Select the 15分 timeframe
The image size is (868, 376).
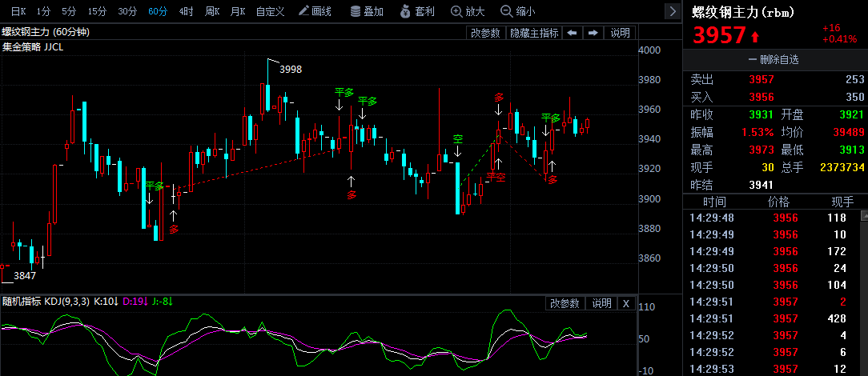(x=97, y=11)
